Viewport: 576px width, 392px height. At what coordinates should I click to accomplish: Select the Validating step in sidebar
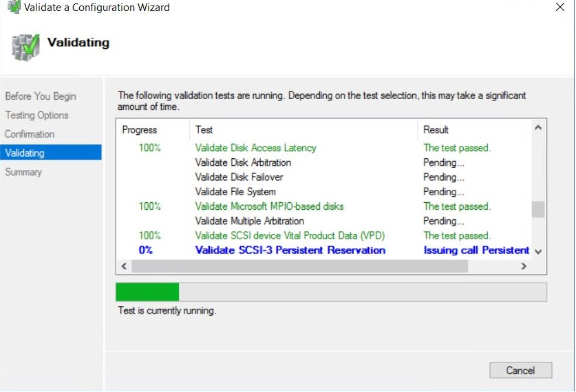25,153
